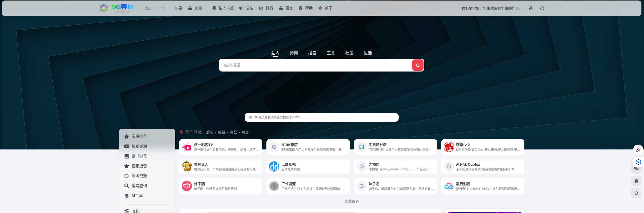Click the 妹子岛 placeholder icon
This screenshot has height=213, width=644.
coord(362,186)
